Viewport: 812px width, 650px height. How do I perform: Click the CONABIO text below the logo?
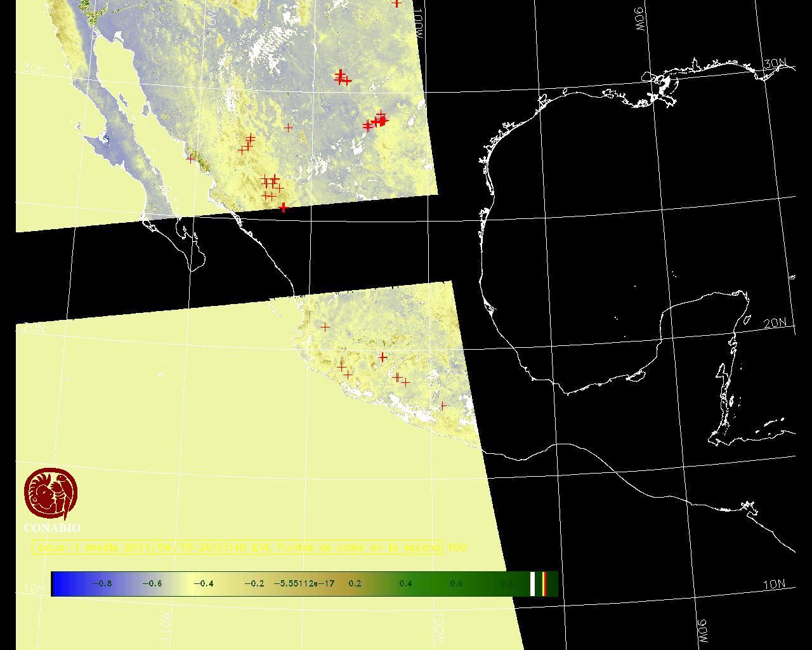pyautogui.click(x=52, y=528)
